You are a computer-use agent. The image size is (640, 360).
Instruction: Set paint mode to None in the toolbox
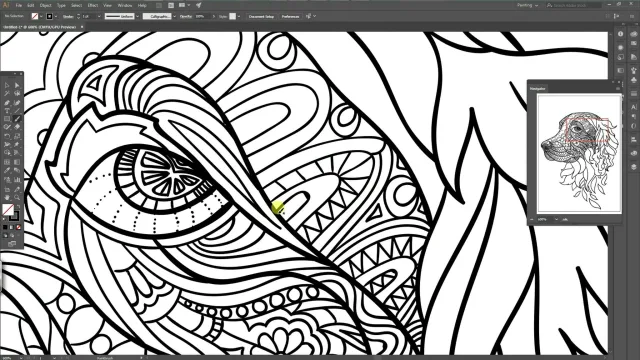(18, 227)
